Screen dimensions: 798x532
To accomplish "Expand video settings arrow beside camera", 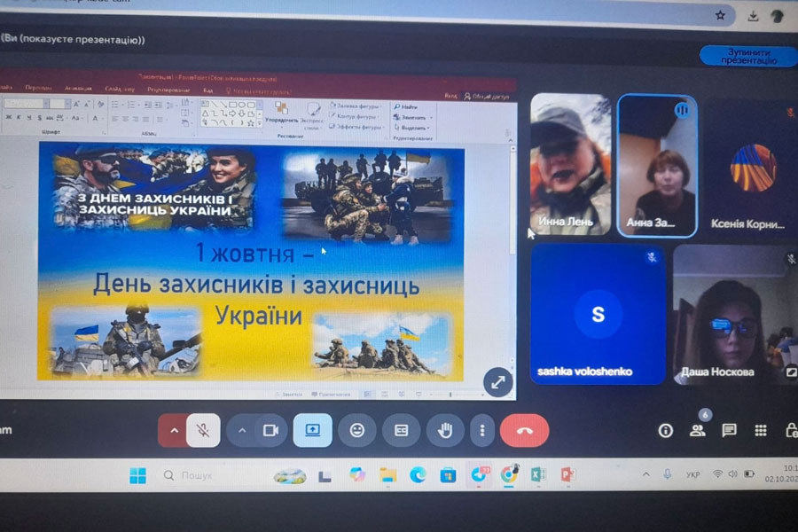I will [x=242, y=431].
